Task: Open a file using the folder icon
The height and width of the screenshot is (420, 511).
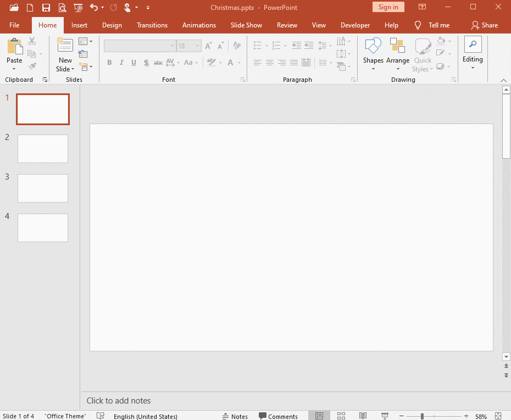Action: [14, 8]
